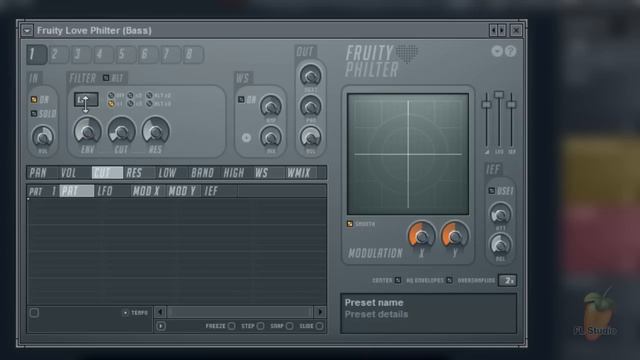640x360 pixels.
Task: Enable the STEP option in the envelope editor
Action: click(260, 326)
